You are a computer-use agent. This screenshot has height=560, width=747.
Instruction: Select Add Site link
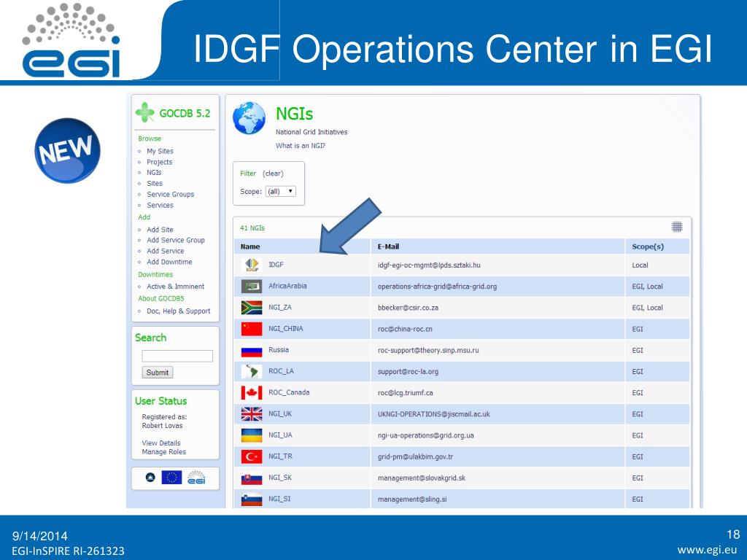point(160,230)
